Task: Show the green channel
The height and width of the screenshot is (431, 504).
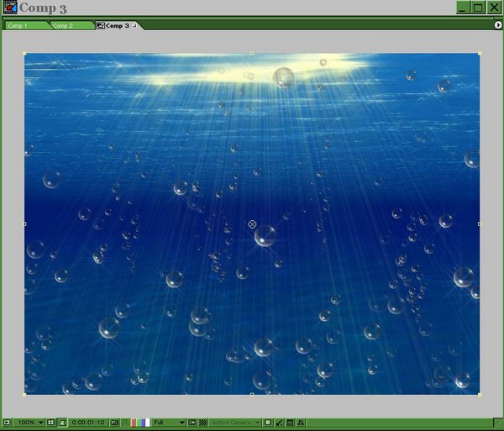Action: click(138, 423)
